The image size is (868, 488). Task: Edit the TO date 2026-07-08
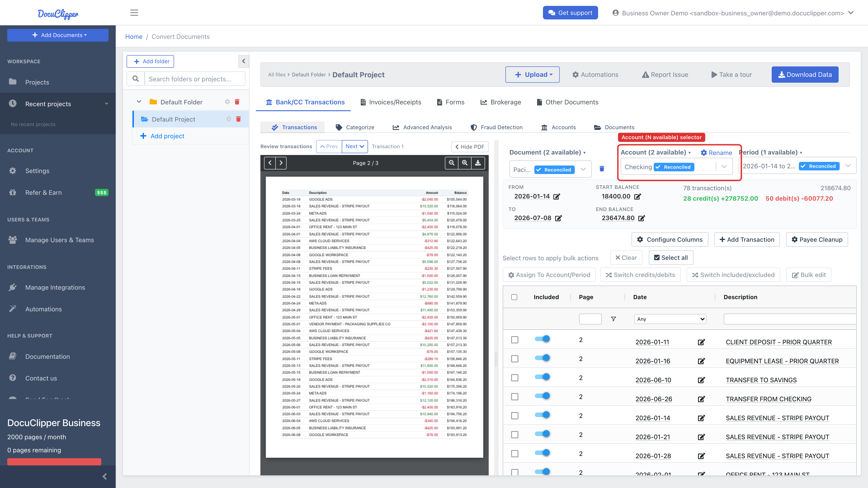[558, 218]
